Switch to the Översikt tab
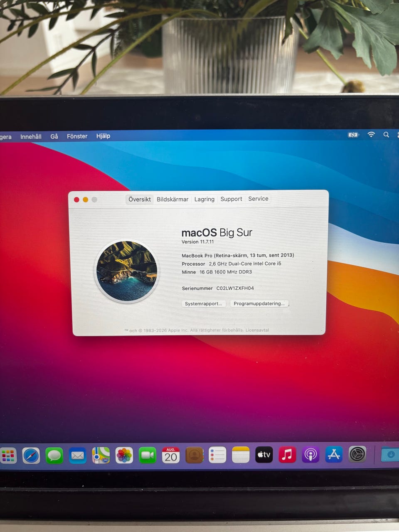Image resolution: width=399 pixels, height=532 pixels. (x=140, y=199)
